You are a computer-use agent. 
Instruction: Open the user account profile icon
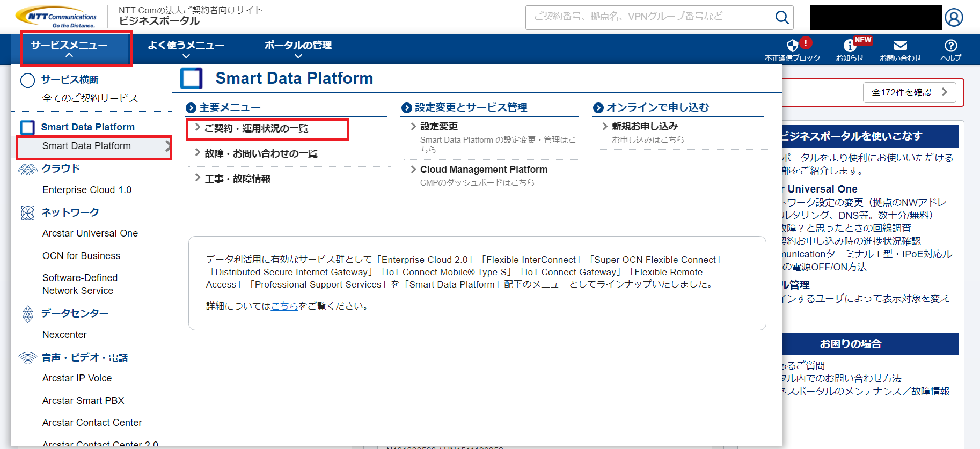point(954,18)
